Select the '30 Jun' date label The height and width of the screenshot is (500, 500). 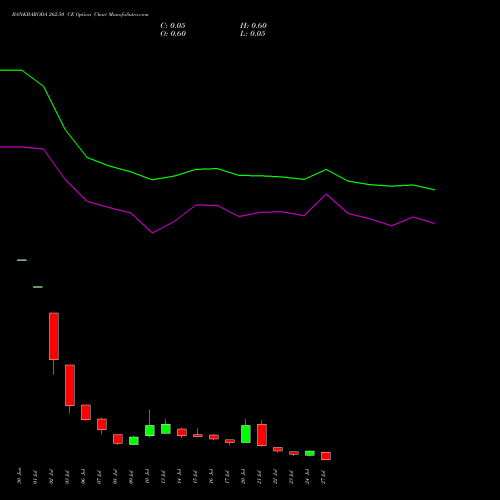coord(19,476)
